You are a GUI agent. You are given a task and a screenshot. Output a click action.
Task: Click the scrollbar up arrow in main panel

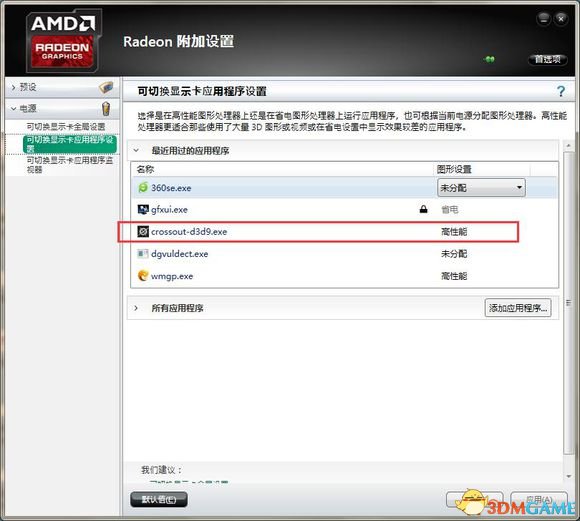point(569,146)
